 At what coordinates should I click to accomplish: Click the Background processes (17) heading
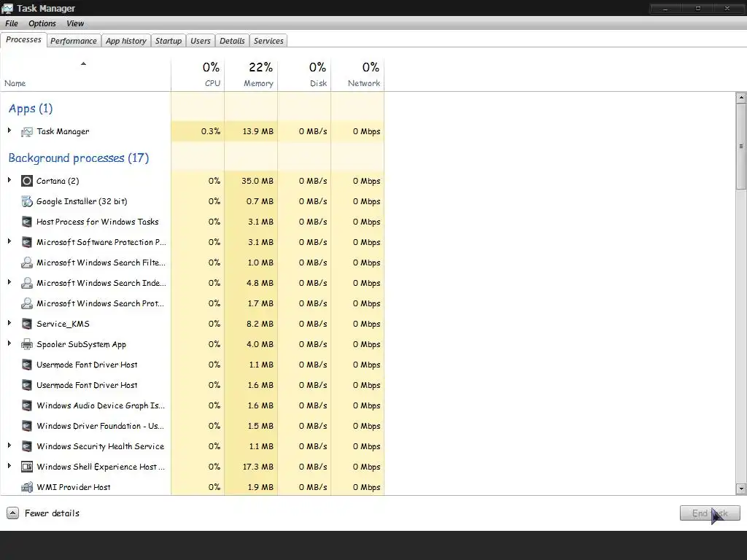(x=79, y=158)
